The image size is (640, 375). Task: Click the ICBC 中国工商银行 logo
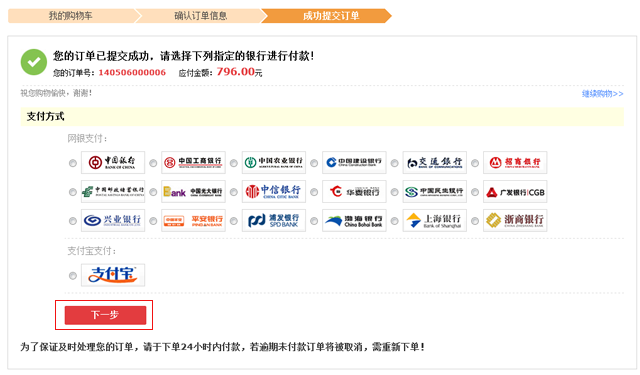(x=193, y=162)
